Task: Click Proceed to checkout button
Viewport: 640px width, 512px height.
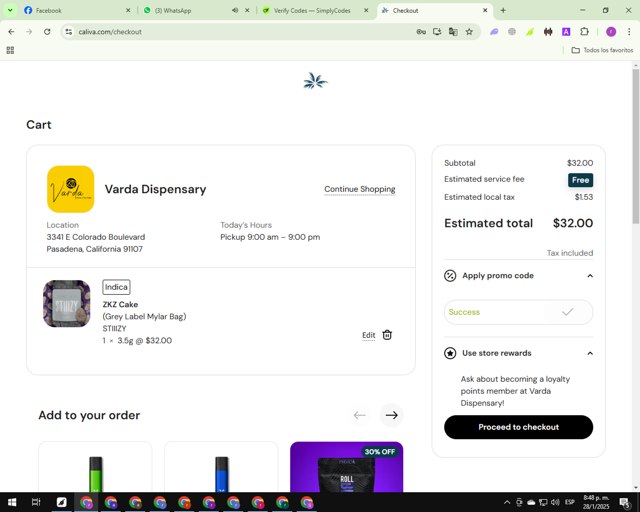Action: [x=518, y=427]
